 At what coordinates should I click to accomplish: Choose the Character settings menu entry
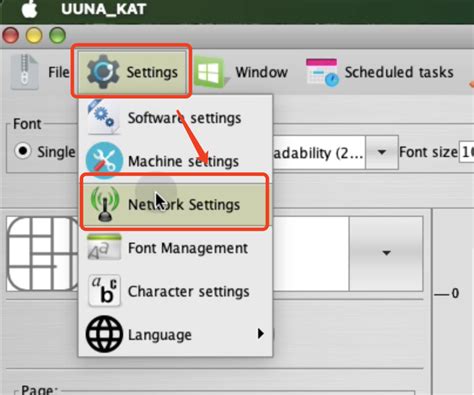pyautogui.click(x=176, y=291)
